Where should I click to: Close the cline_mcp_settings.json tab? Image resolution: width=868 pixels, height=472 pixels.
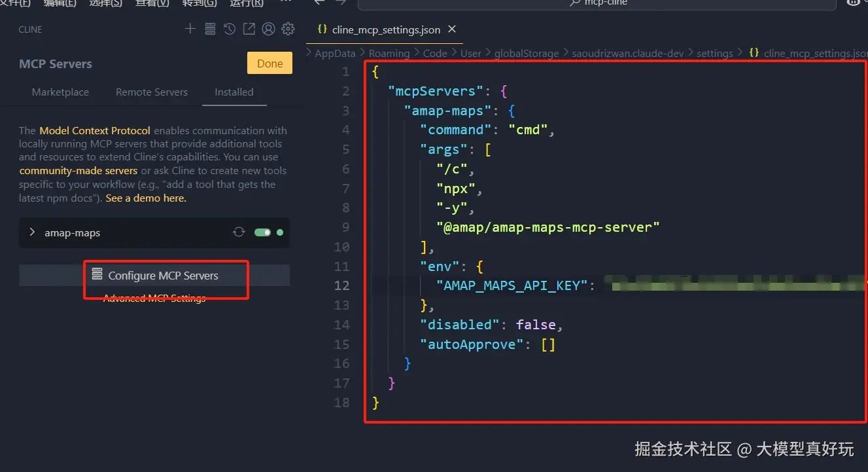click(x=451, y=29)
